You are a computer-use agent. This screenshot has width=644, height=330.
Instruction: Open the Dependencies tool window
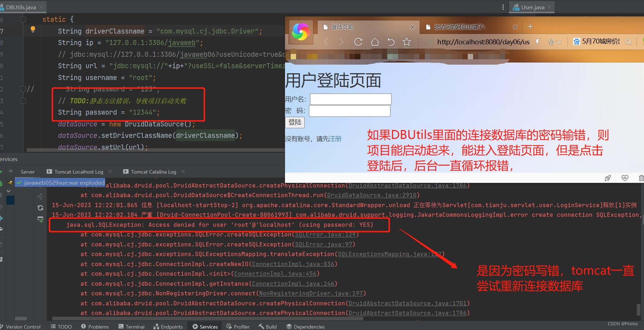pos(305,326)
